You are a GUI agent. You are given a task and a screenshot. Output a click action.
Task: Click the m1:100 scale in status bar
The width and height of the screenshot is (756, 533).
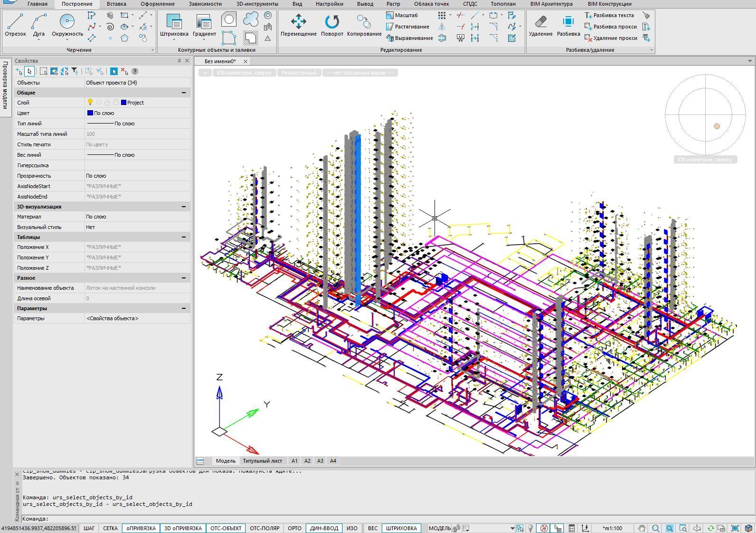[x=612, y=528]
